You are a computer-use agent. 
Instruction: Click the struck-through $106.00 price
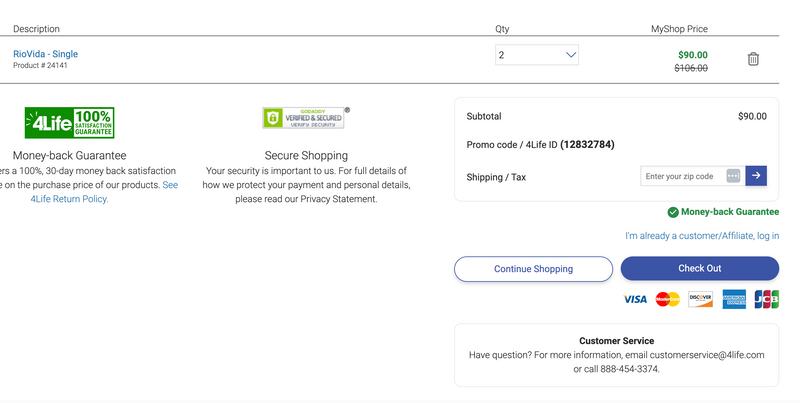coord(691,68)
